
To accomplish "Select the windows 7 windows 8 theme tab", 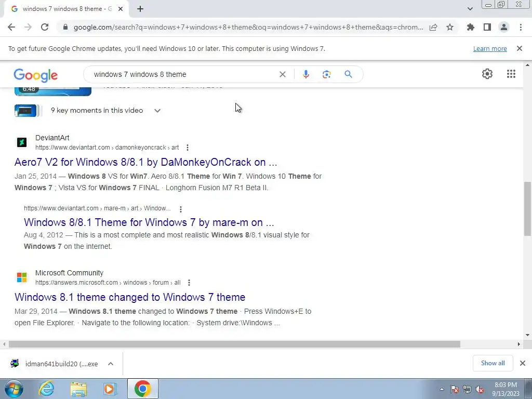I will [66, 9].
